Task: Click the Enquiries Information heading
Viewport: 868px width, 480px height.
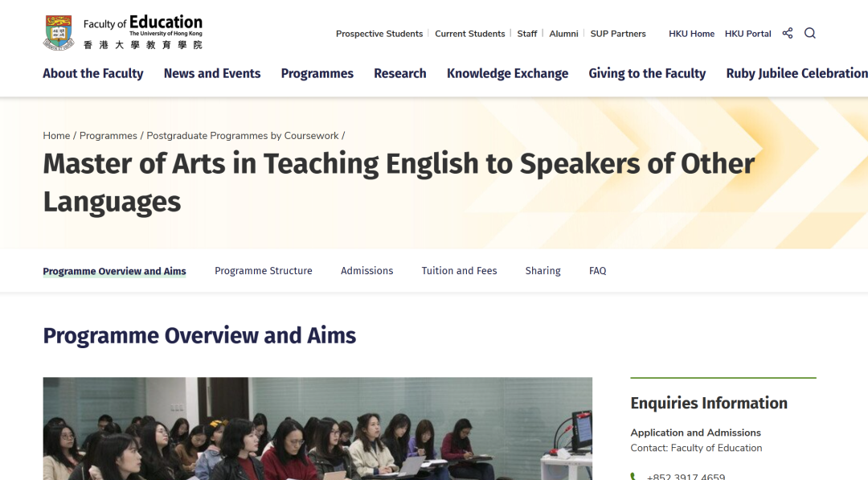Action: [x=709, y=403]
